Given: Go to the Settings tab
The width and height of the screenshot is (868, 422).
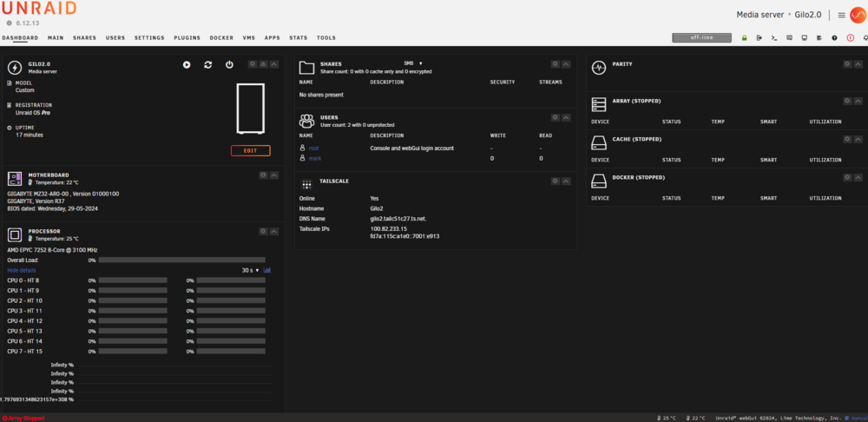Looking at the screenshot, I should click(x=149, y=37).
